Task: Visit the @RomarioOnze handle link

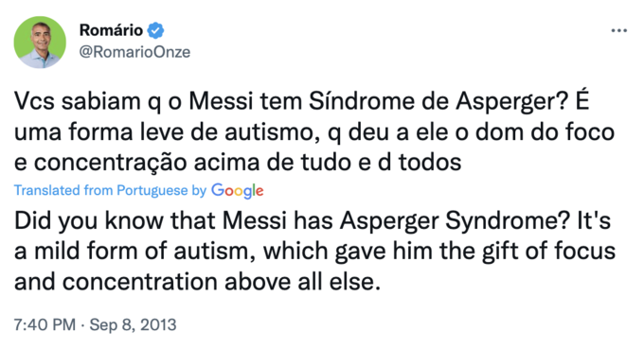Action: [134, 52]
